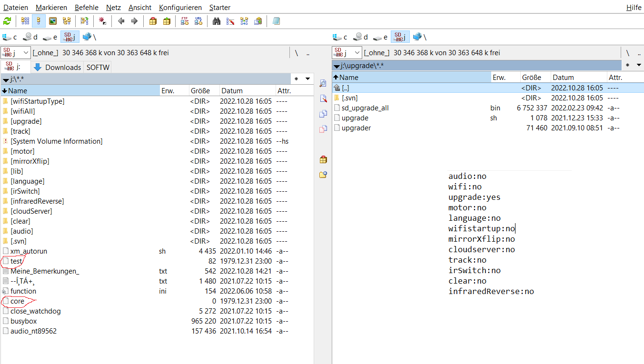Select the full detail view toolbar icon
644x364 pixels.
coord(39,21)
